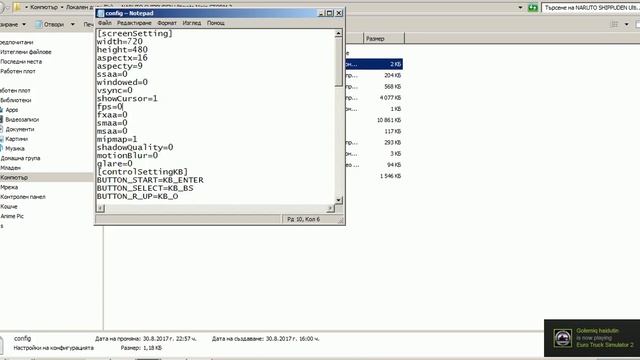Screen dimensions: 640x360
Task: Open Кошче from the sidebar
Action: click(9, 207)
